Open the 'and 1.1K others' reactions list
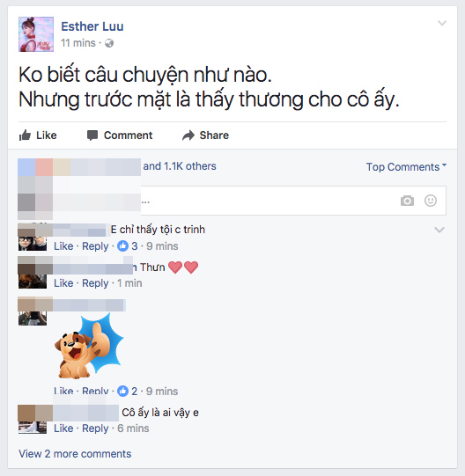The height and width of the screenshot is (476, 465). click(180, 166)
